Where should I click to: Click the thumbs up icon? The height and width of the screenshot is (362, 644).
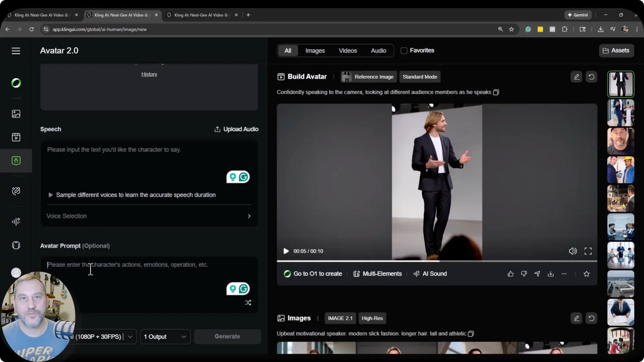(511, 274)
